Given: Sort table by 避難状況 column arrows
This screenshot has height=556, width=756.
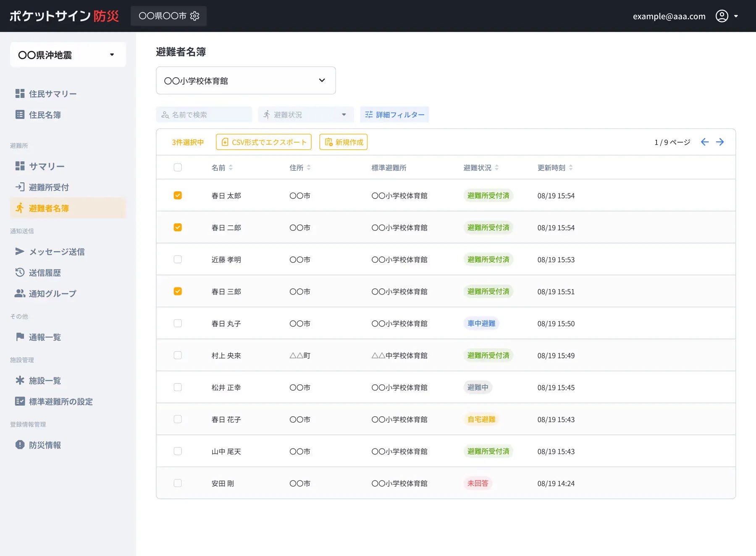Looking at the screenshot, I should pos(496,167).
